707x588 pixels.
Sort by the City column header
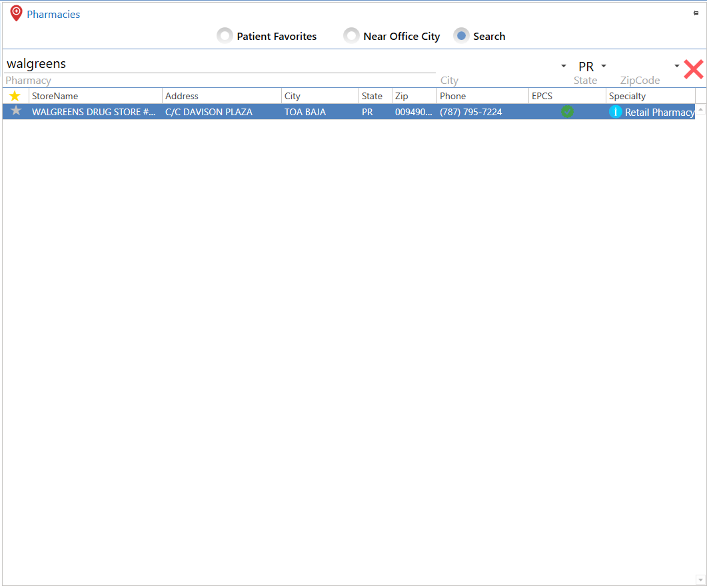320,96
